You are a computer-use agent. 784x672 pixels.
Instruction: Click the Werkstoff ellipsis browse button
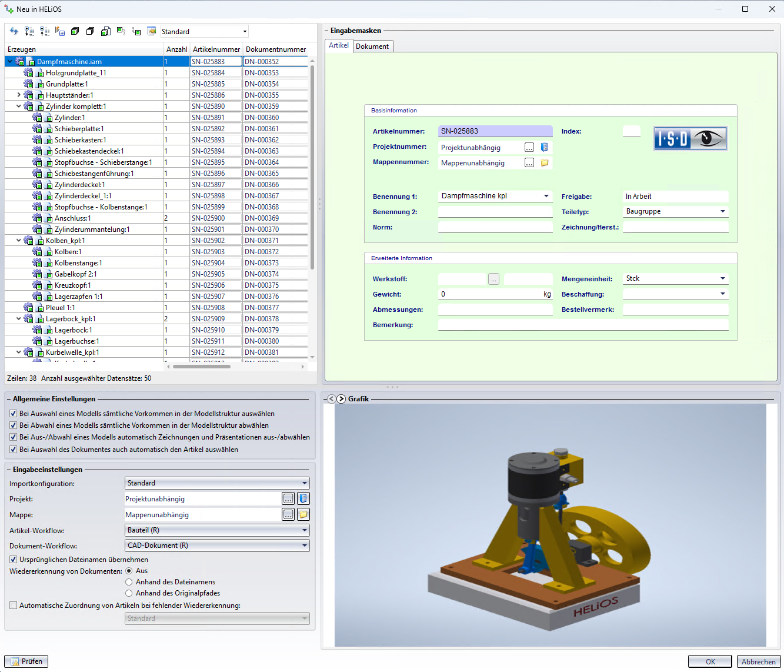[493, 279]
